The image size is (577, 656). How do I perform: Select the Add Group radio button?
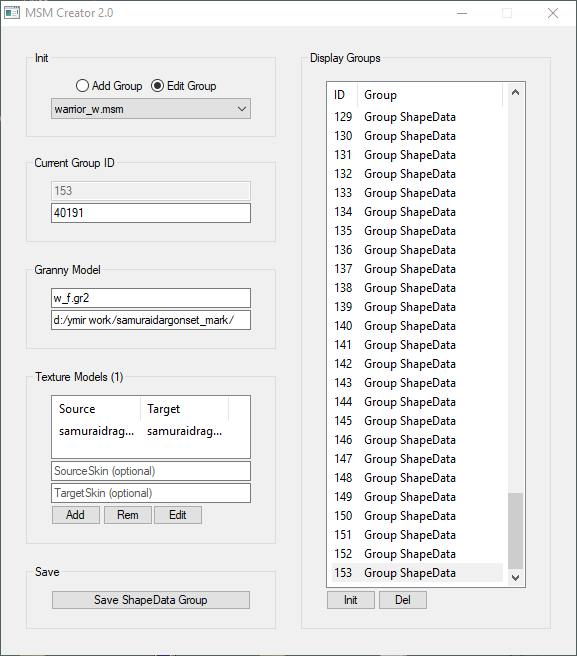tap(109, 86)
